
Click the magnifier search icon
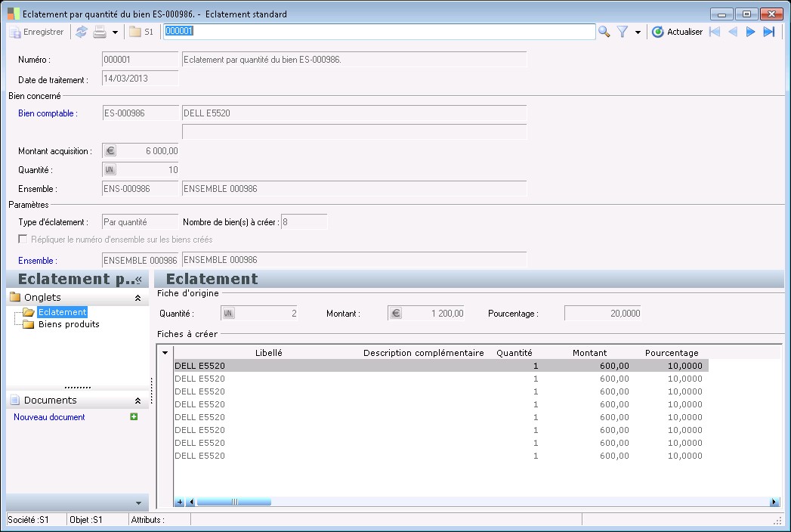click(x=604, y=32)
